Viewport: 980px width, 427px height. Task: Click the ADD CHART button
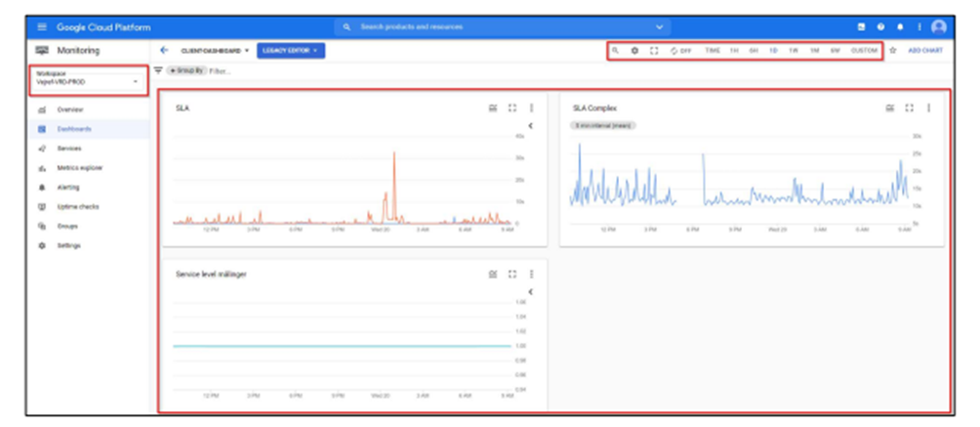925,50
